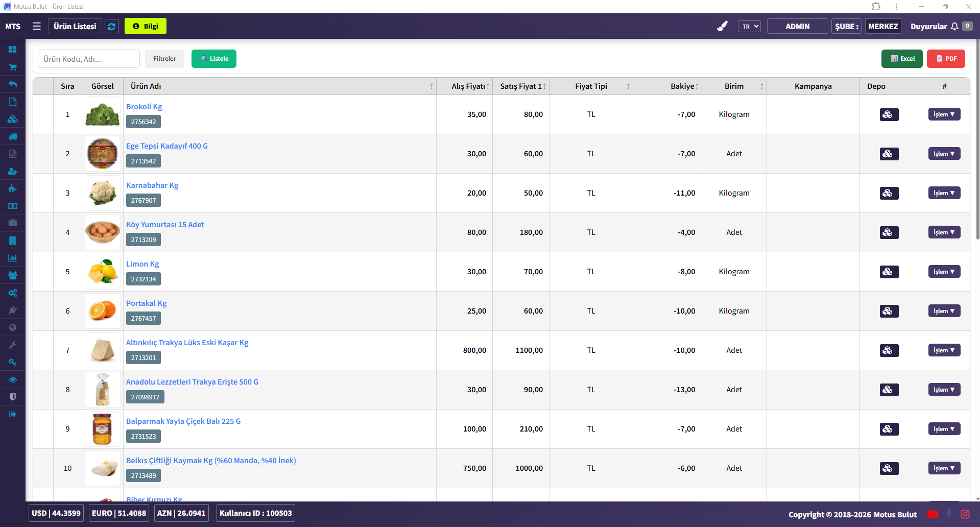
Task: Click the Ürün Kodu, Adı search field
Action: (x=89, y=59)
